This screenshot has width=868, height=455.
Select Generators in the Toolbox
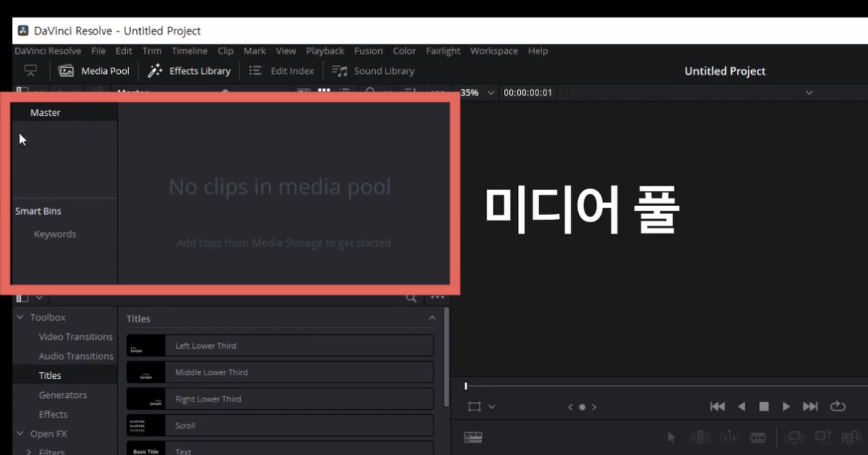click(x=63, y=395)
